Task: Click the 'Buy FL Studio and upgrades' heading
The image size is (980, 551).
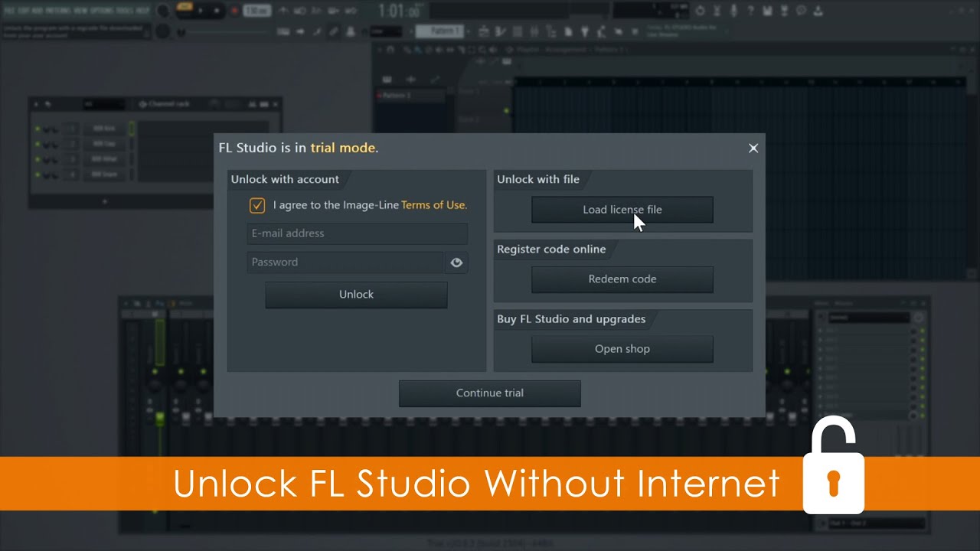Action: coord(571,318)
